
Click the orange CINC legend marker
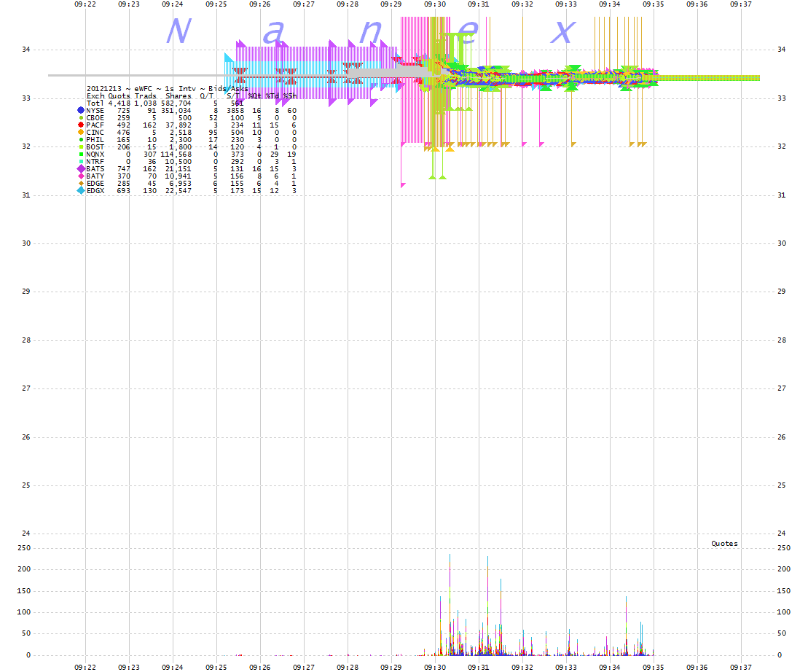pyautogui.click(x=81, y=133)
